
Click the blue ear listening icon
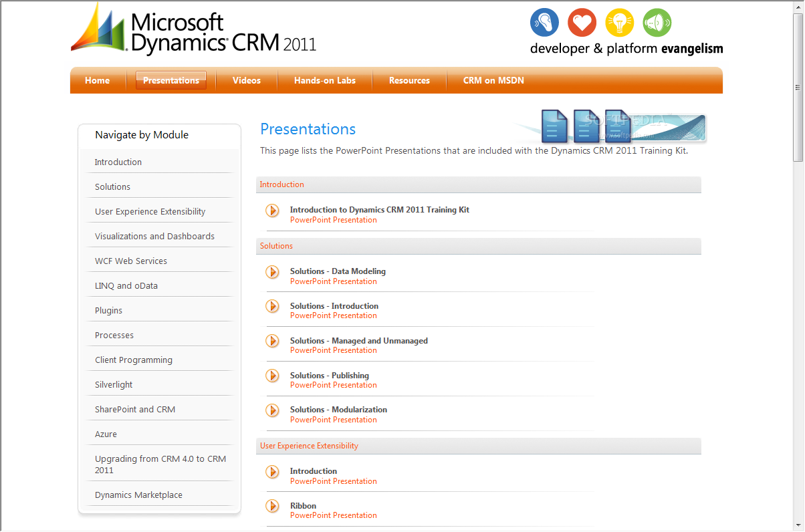544,23
